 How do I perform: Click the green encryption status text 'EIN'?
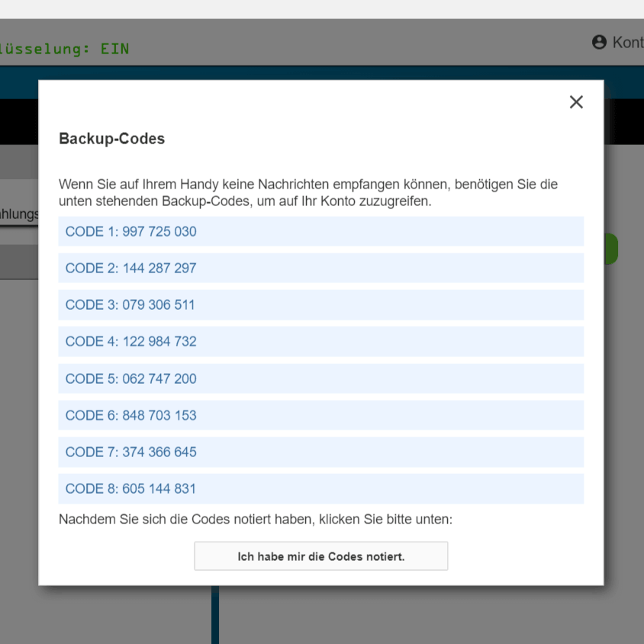[x=114, y=49]
